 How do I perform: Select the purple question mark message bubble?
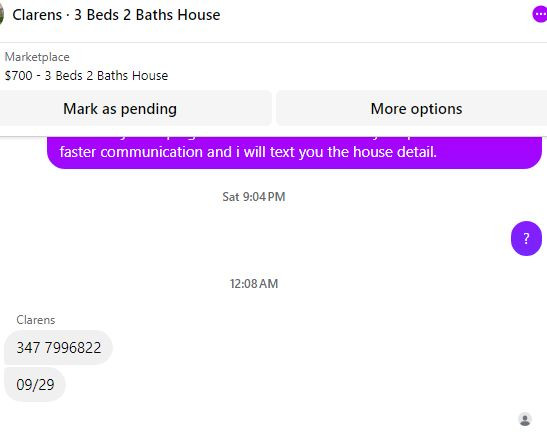[526, 238]
